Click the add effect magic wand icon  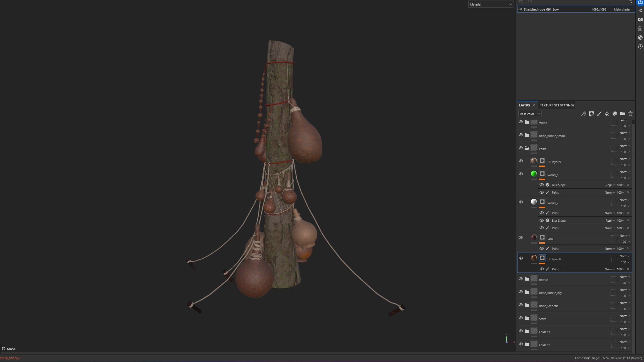point(583,114)
